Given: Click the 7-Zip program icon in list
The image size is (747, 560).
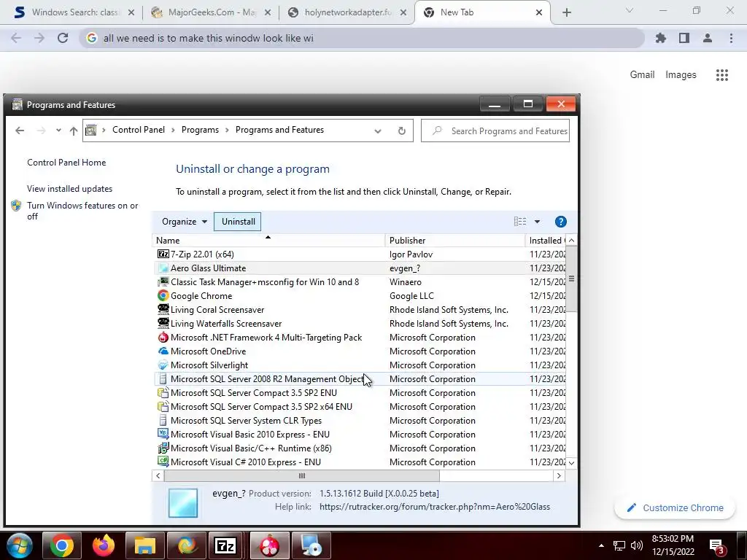Looking at the screenshot, I should (x=163, y=254).
